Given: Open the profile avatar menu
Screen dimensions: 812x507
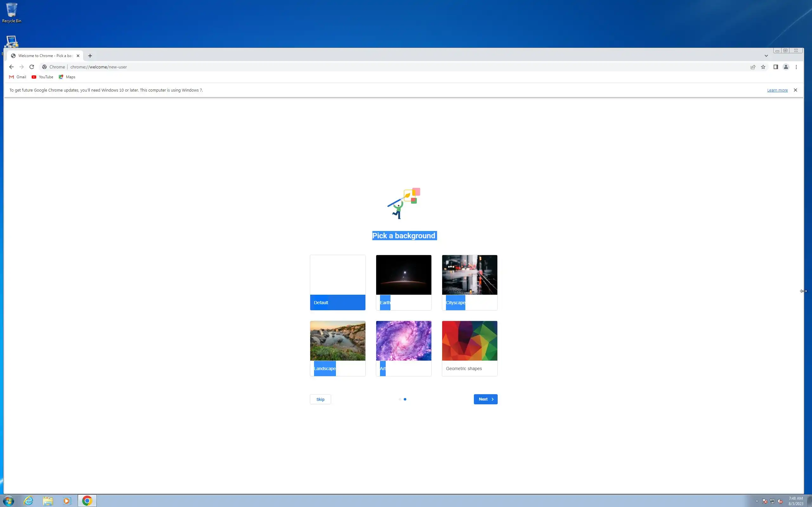Looking at the screenshot, I should [786, 67].
